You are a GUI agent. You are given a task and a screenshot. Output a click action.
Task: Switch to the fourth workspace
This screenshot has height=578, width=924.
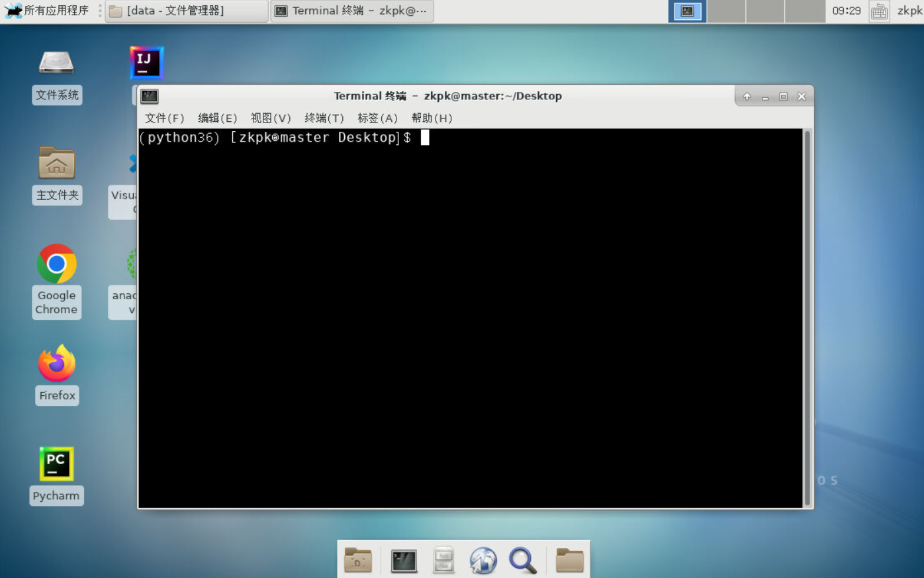click(805, 11)
